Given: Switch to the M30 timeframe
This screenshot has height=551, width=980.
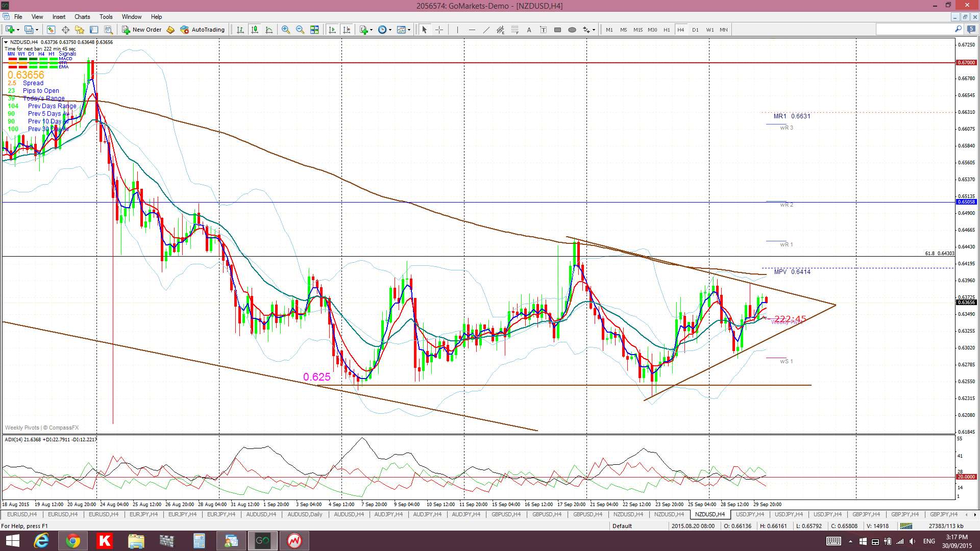Looking at the screenshot, I should 652,30.
